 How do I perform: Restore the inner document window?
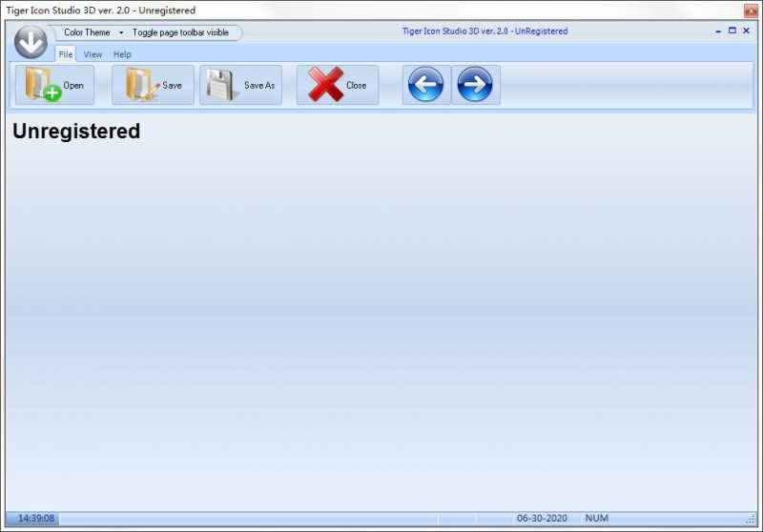732,31
